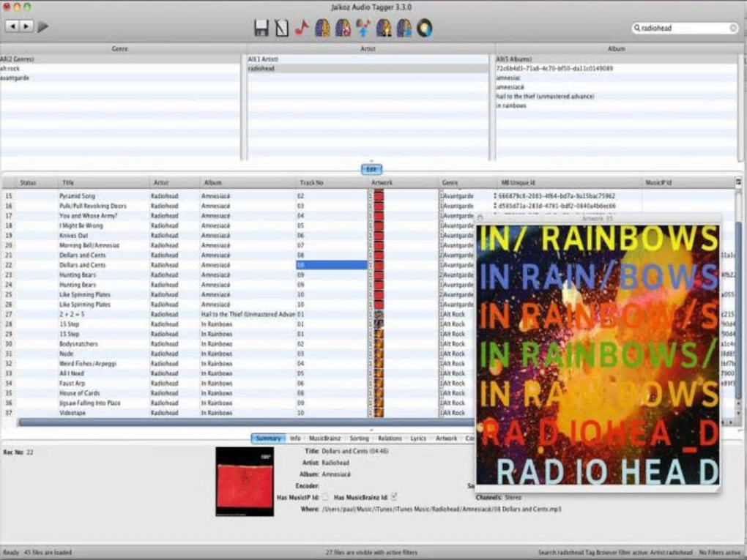Screen dimensions: 747x560
Task: Click the vinyl disc toolbar icon
Action: pyautogui.click(x=425, y=28)
